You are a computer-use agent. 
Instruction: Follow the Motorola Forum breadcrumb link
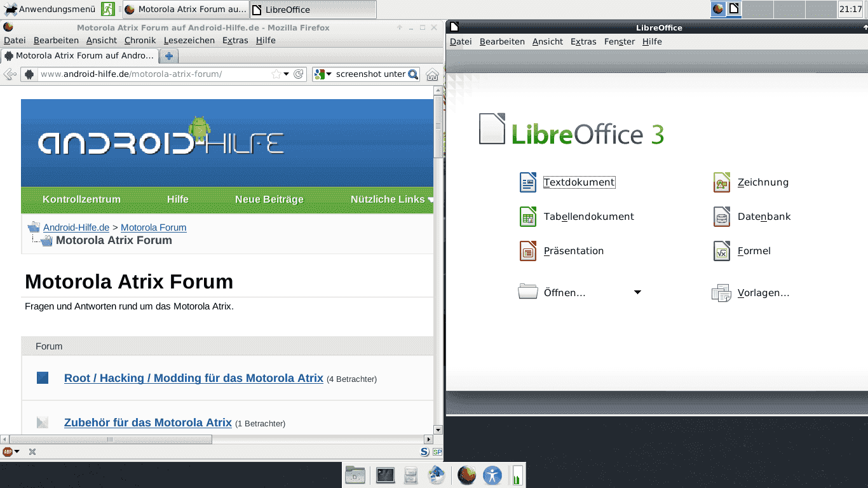(154, 227)
